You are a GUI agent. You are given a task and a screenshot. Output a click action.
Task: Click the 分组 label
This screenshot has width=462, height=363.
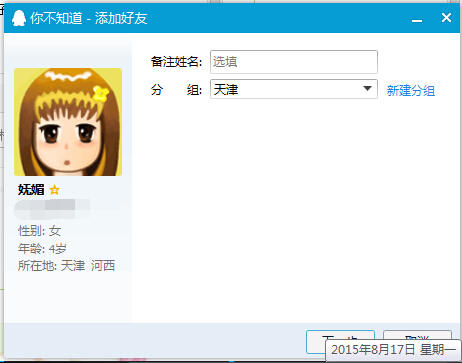tap(176, 89)
